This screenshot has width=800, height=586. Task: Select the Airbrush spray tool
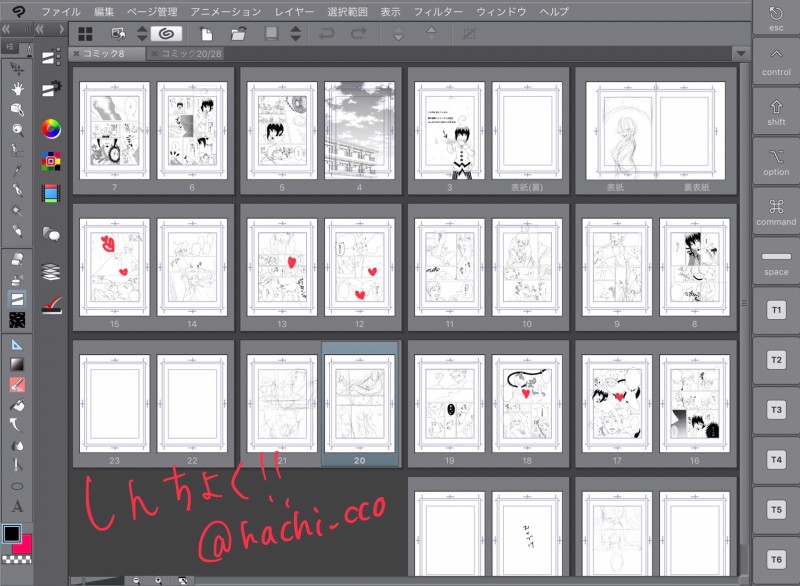click(x=17, y=279)
